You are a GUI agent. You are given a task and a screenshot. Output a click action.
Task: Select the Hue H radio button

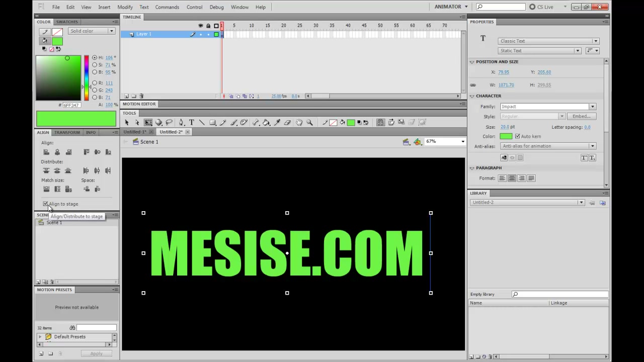[94, 58]
